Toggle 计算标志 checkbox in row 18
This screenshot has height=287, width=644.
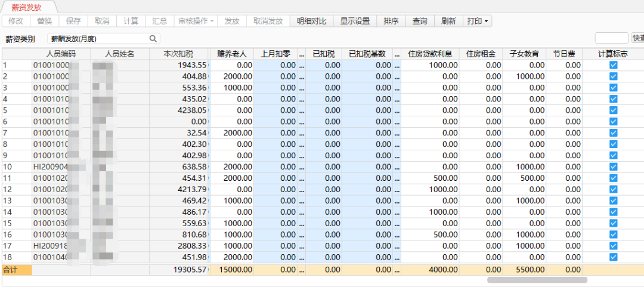613,257
